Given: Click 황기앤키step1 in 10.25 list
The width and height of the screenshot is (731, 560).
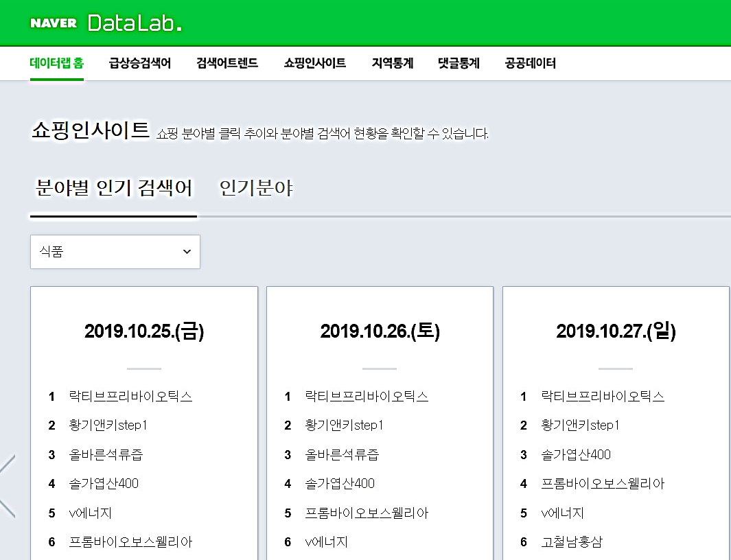Looking at the screenshot, I should tap(108, 425).
